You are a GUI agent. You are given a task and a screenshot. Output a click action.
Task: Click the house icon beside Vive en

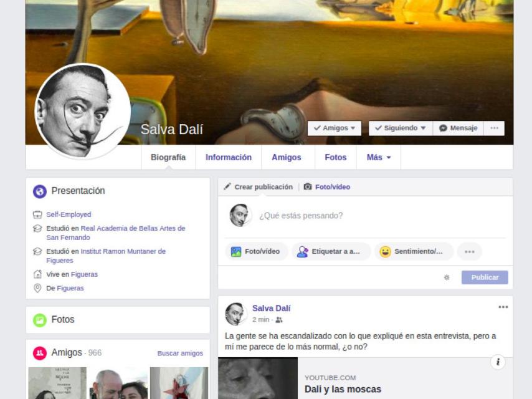pyautogui.click(x=37, y=274)
